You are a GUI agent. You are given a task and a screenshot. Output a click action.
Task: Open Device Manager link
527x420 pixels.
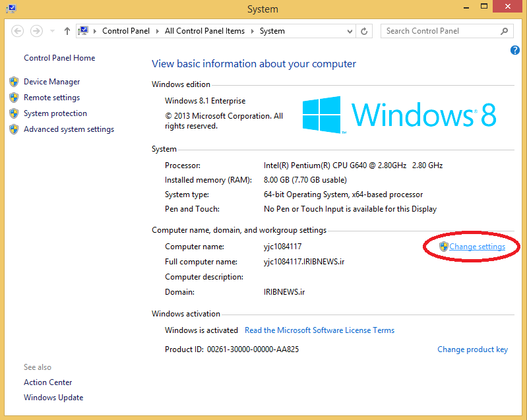(x=51, y=82)
